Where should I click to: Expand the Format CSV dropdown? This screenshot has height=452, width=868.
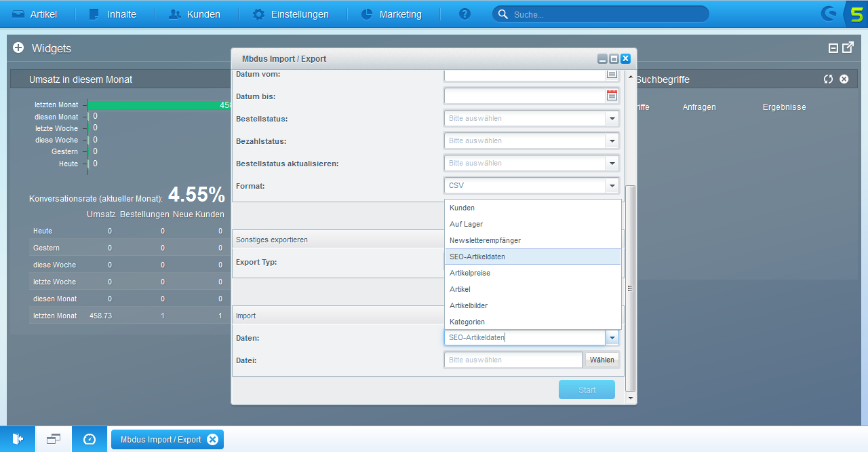(612, 186)
